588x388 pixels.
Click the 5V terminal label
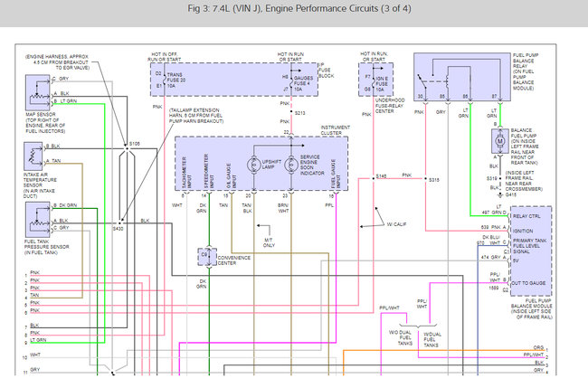click(516, 260)
